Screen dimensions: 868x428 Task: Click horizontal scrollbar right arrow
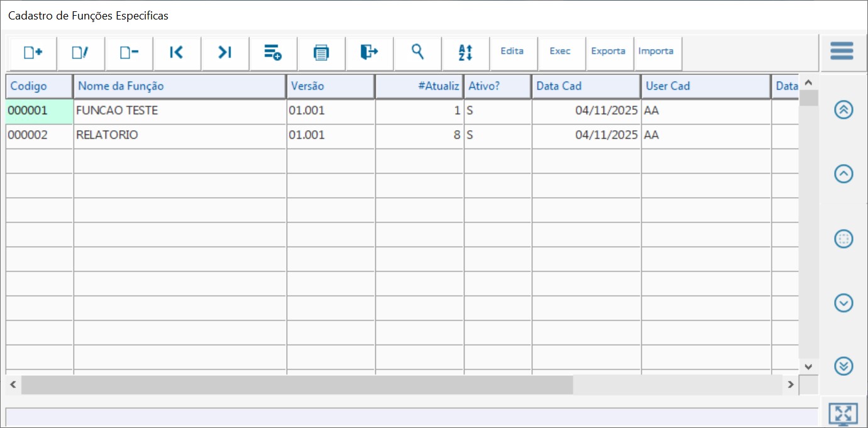791,385
